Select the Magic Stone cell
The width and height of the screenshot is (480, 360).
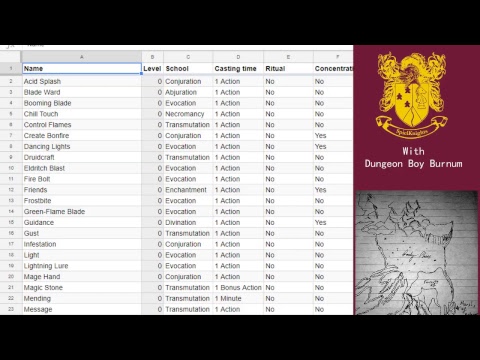click(x=82, y=288)
